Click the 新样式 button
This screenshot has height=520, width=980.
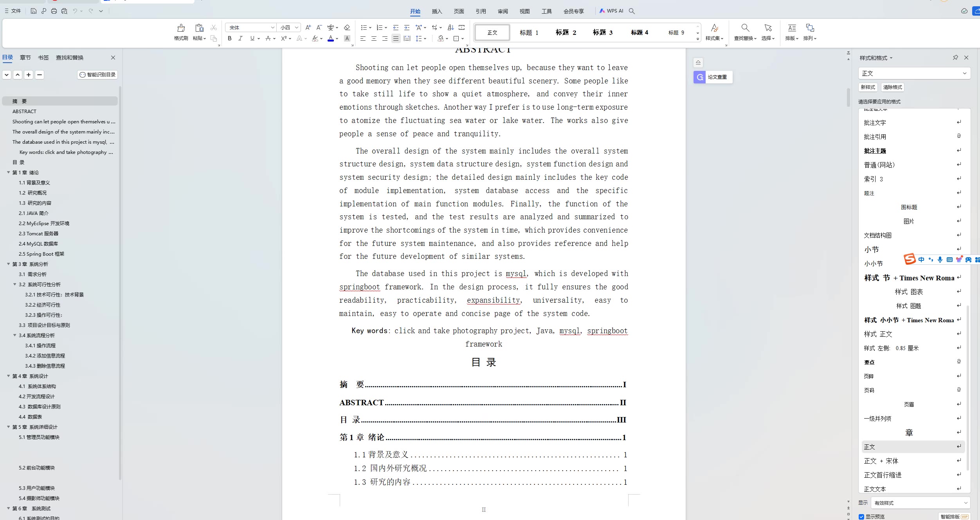[868, 87]
